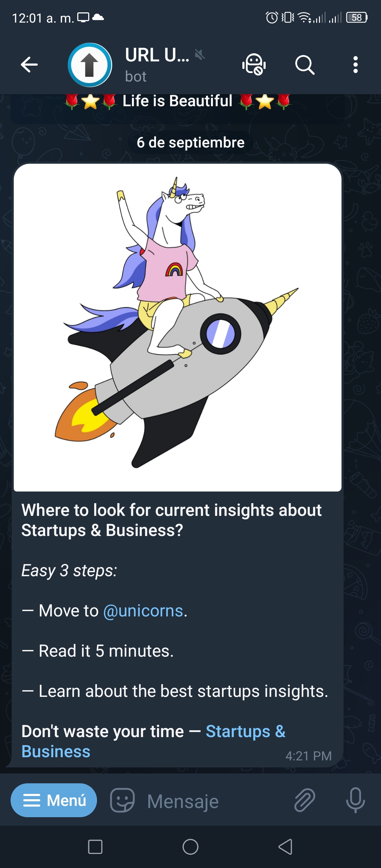Tap the paperclip attach icon

point(304,800)
